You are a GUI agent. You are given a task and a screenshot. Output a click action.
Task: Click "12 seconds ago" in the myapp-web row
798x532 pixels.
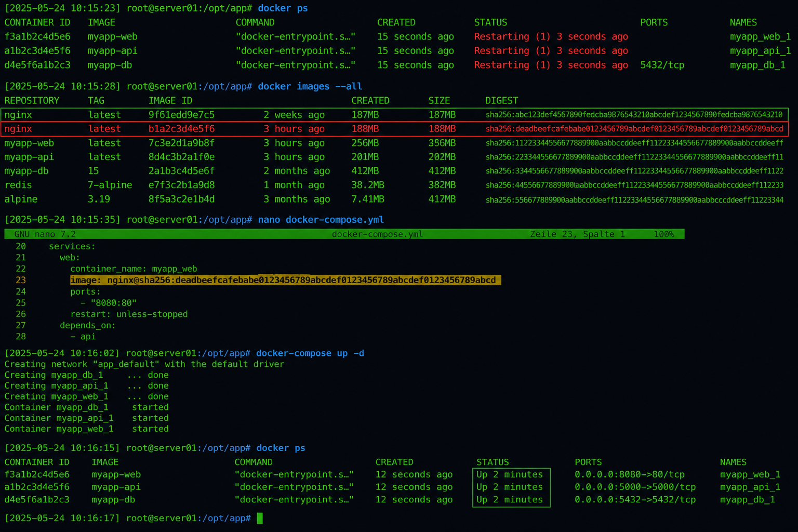click(x=414, y=474)
